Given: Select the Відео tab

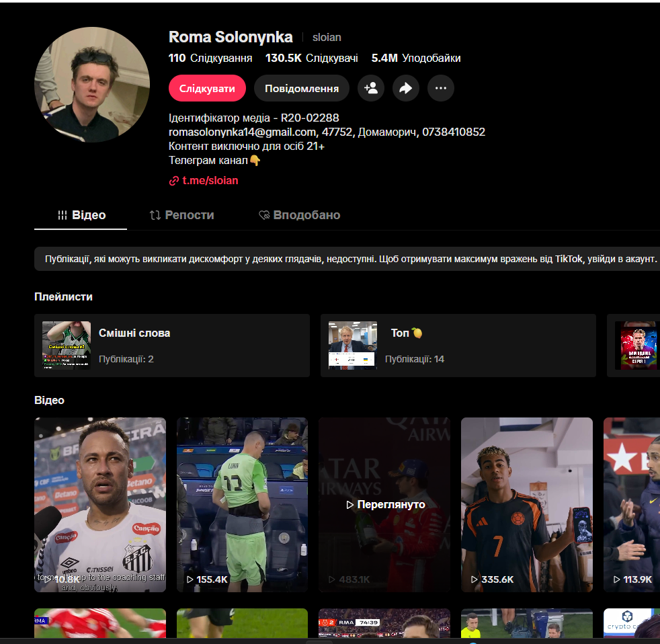Looking at the screenshot, I should coord(81,215).
